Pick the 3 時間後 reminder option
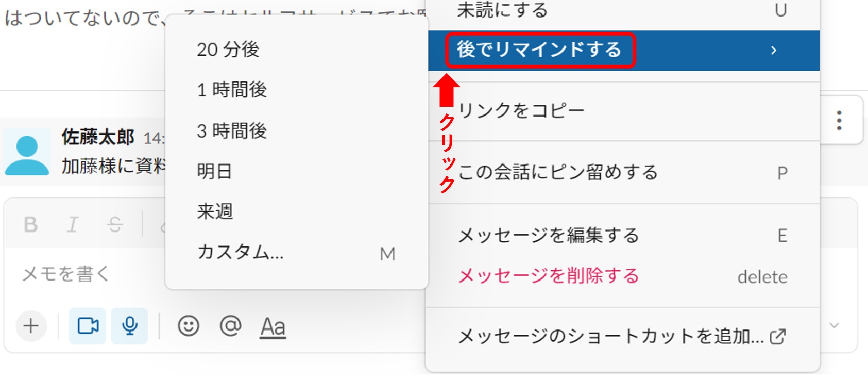Viewport: 868px width, 379px height. click(x=296, y=131)
